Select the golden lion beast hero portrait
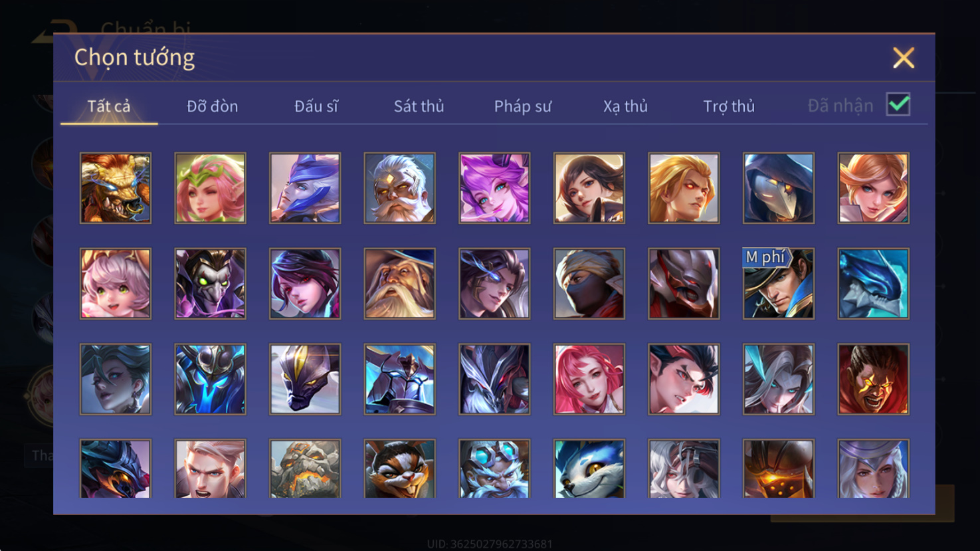This screenshot has width=980, height=551. (116, 188)
